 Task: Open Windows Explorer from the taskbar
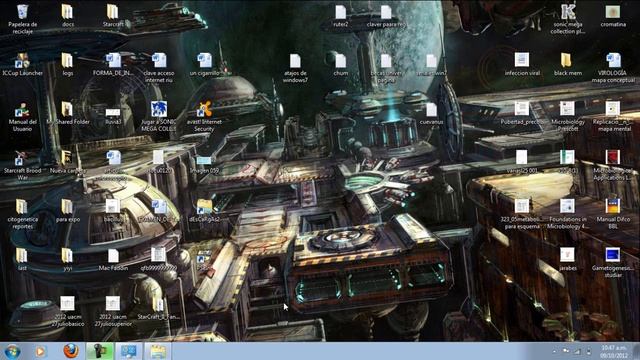[158, 351]
